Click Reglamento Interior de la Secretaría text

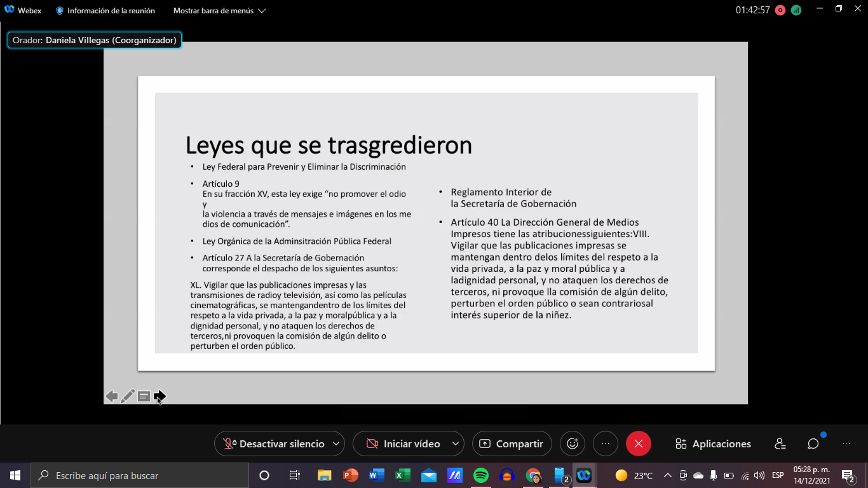(x=513, y=198)
